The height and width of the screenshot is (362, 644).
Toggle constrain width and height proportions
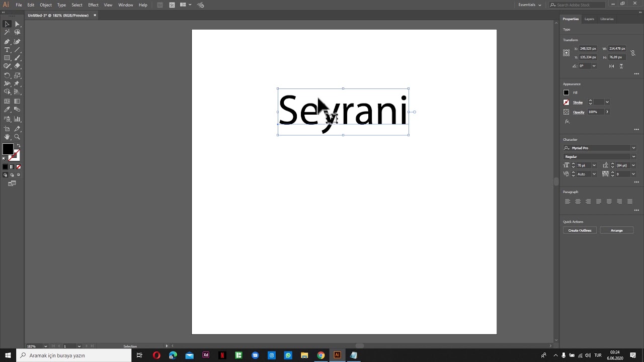[x=633, y=53]
